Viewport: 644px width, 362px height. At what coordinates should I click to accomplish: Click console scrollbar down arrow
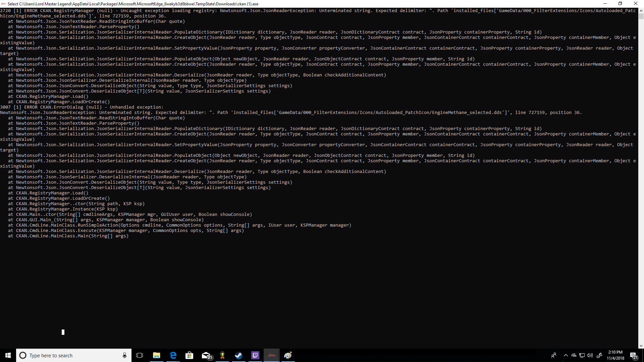[x=641, y=346]
